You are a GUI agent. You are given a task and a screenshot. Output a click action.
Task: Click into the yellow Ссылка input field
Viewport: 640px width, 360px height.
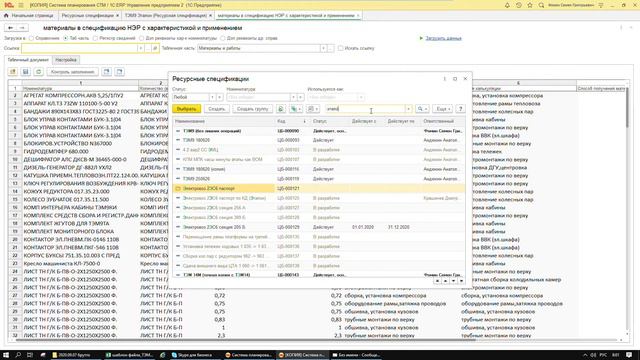coord(80,48)
